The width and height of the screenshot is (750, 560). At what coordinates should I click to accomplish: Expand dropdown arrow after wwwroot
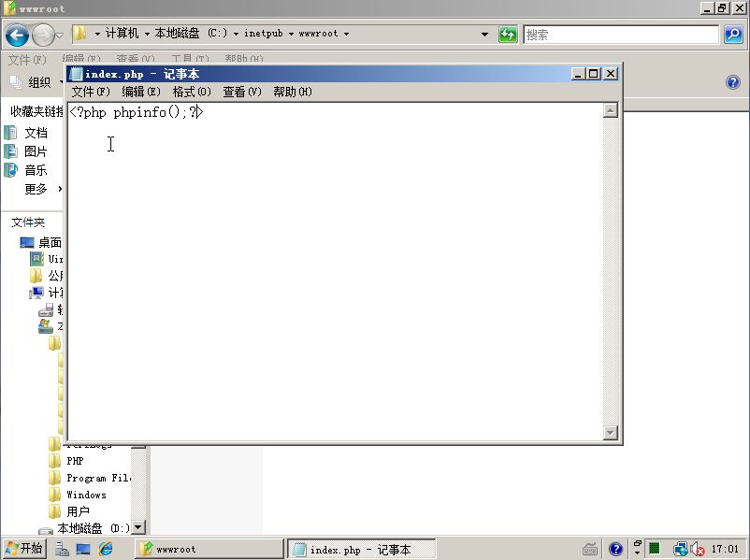click(x=346, y=34)
